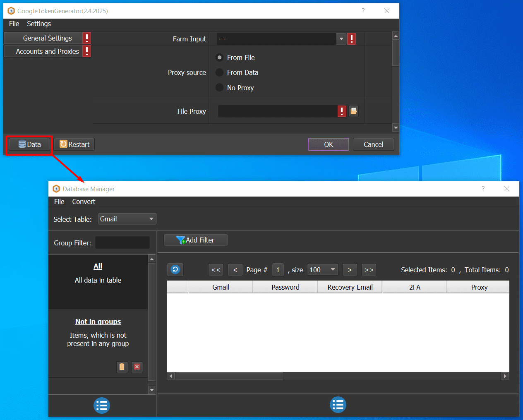Click settings scrollbar down arrow

click(396, 128)
